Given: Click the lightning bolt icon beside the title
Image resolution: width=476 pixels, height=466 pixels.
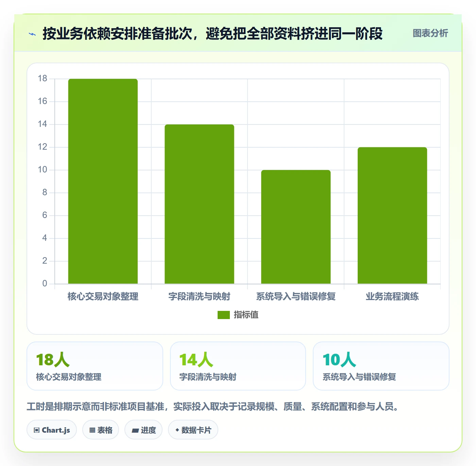Looking at the screenshot, I should (x=32, y=34).
